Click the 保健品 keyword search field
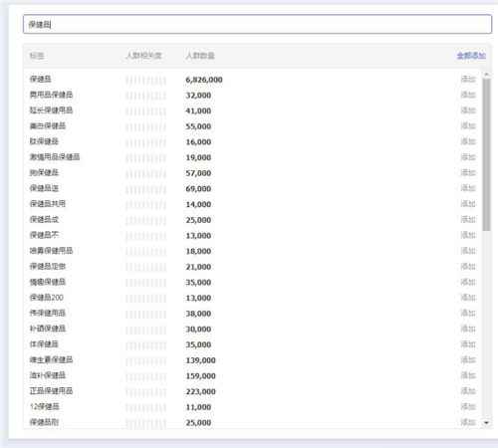The height and width of the screenshot is (448, 498). click(257, 24)
